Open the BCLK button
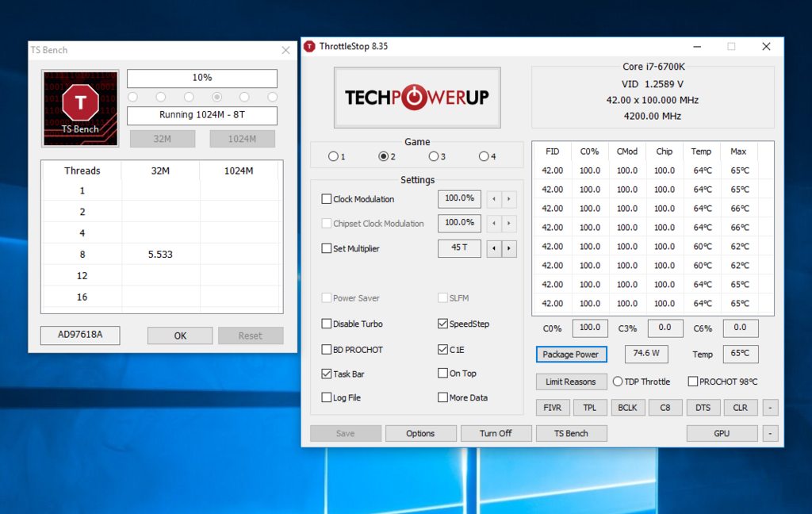This screenshot has height=514, width=812. [x=628, y=408]
